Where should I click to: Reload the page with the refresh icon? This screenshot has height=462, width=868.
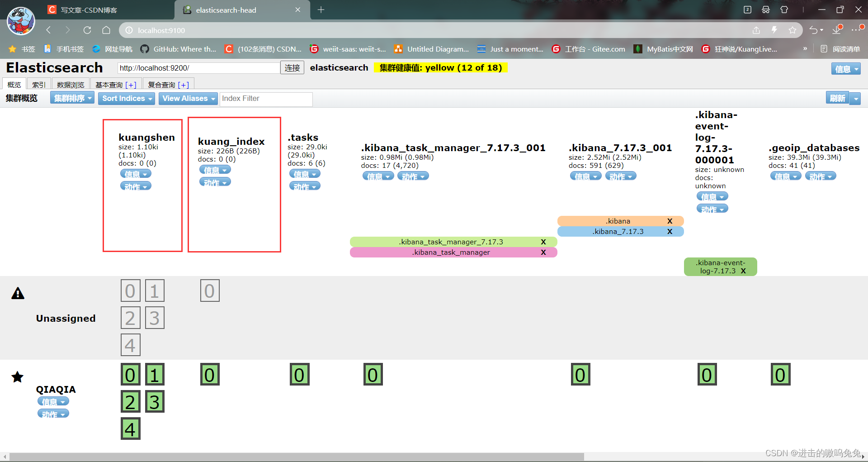tap(87, 30)
